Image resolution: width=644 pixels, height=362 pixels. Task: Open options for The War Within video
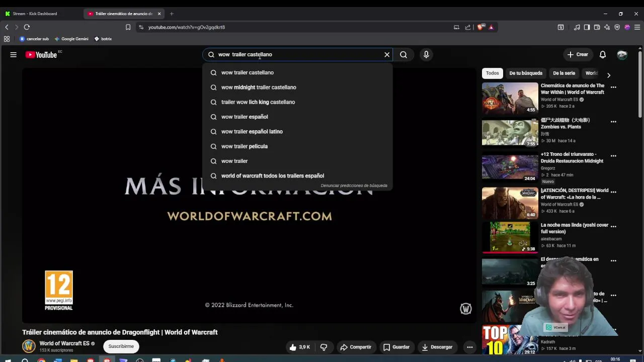[613, 87]
